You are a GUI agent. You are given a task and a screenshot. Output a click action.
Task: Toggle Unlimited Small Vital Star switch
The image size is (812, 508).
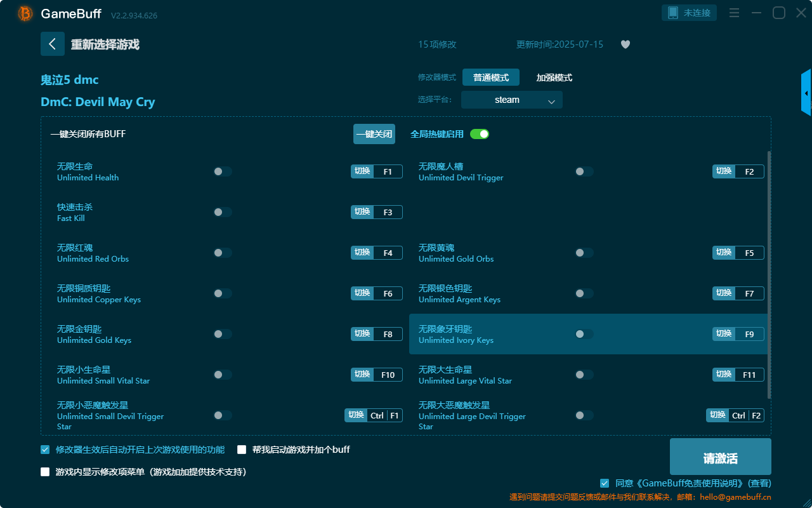[223, 375]
